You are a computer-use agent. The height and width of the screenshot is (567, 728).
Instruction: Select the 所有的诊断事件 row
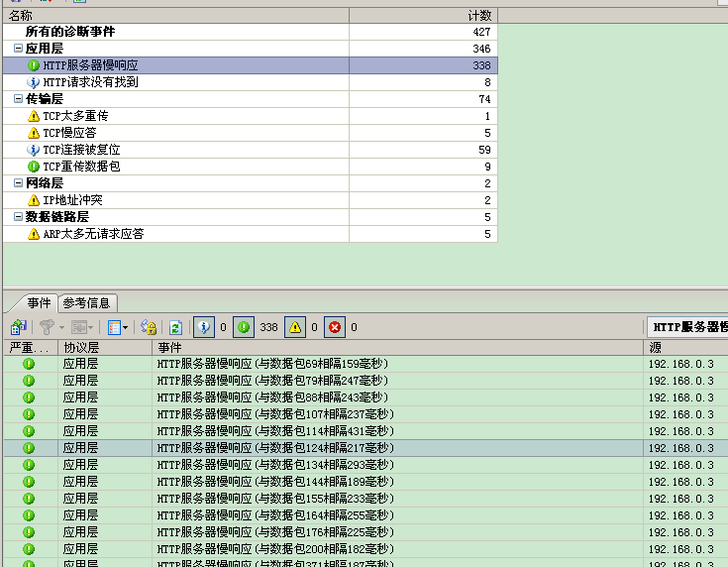(x=251, y=32)
